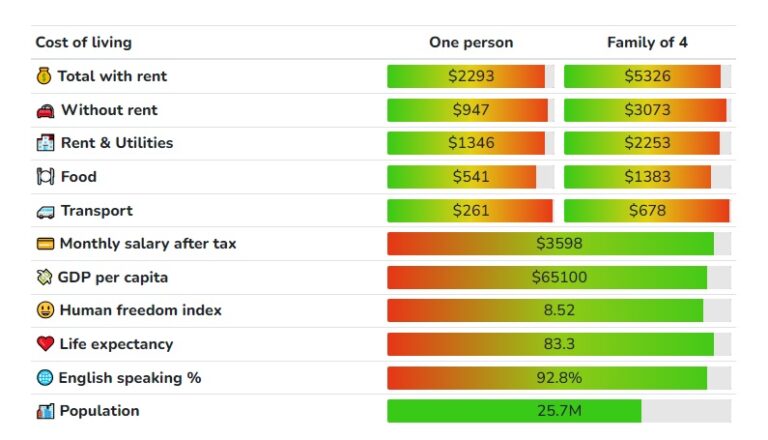Click the Cost of living heading
Screen dimensions: 768x440
83,42
